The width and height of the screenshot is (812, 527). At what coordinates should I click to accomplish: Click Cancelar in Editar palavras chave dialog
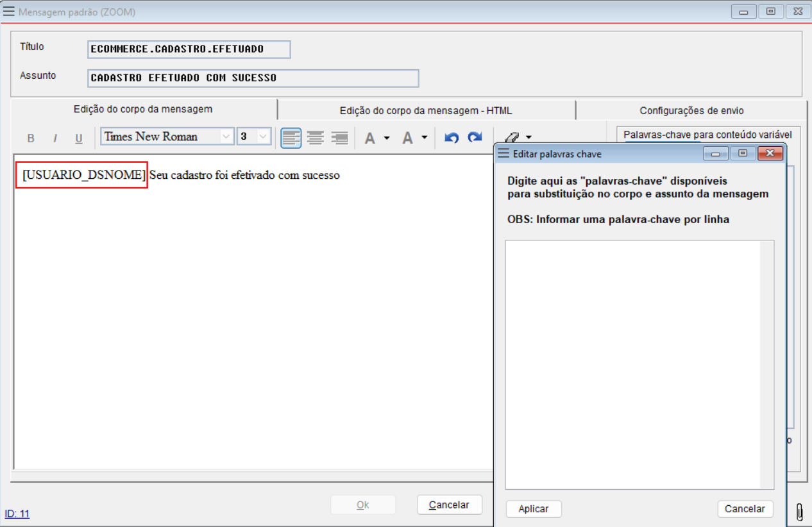coord(745,509)
